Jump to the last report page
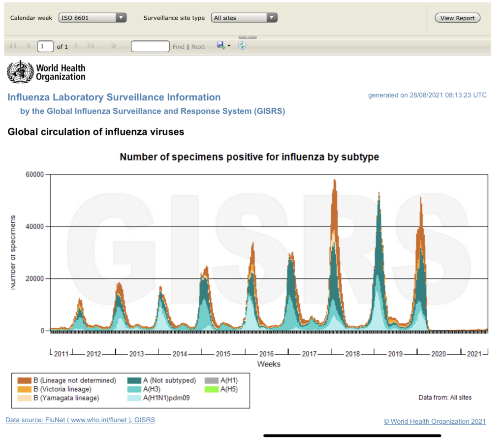504x441 pixels. 90,46
